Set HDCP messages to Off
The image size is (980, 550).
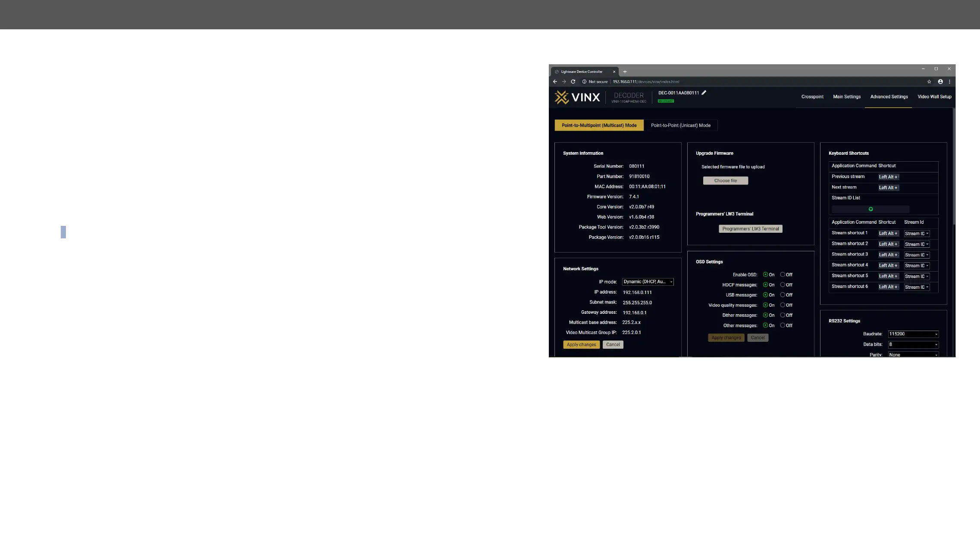click(783, 285)
